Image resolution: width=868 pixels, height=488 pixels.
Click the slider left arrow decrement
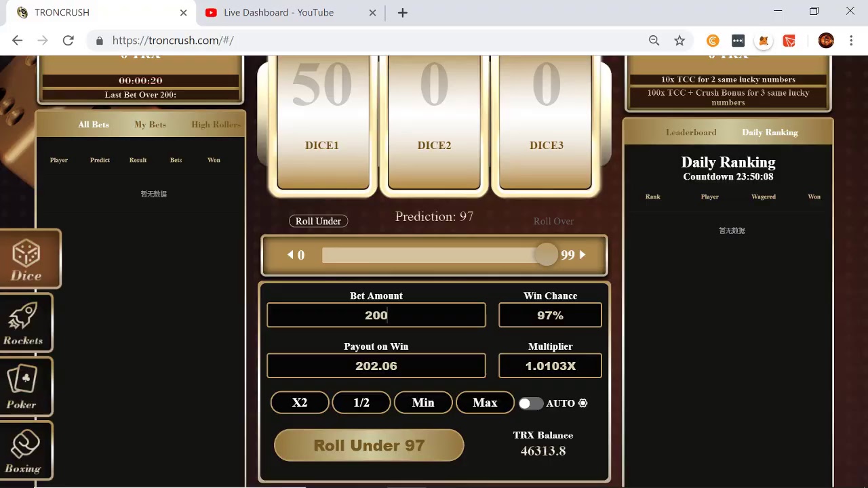(x=290, y=255)
